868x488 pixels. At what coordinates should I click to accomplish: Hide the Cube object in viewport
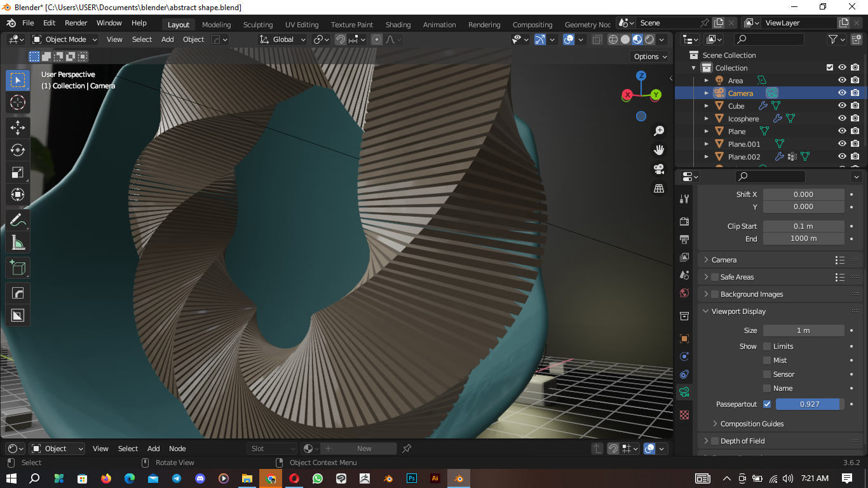pos(842,105)
